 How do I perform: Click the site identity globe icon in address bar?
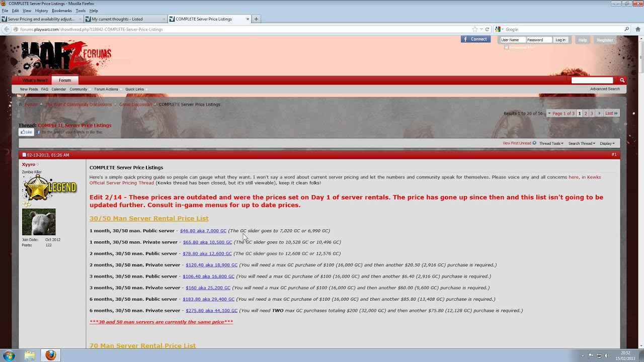16,29
